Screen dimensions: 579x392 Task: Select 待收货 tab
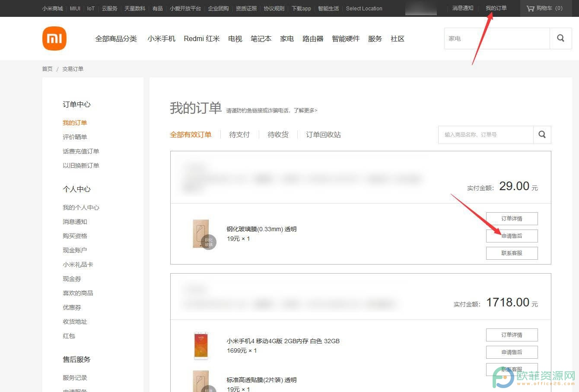pyautogui.click(x=278, y=135)
